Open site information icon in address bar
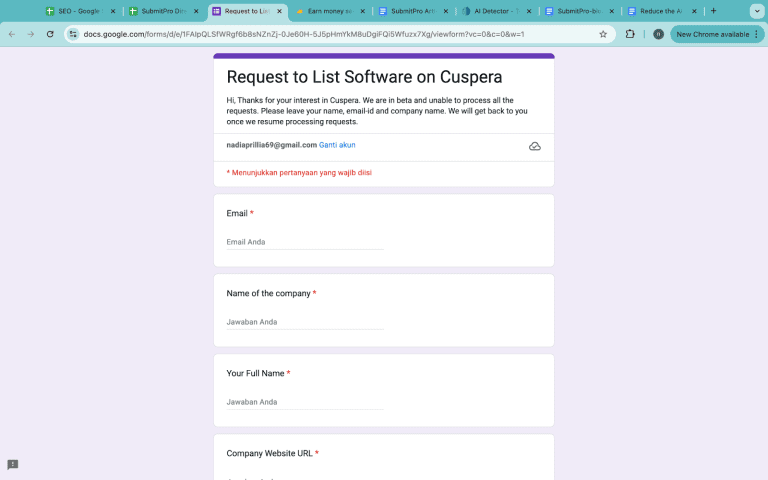This screenshot has height=480, width=768. point(73,34)
